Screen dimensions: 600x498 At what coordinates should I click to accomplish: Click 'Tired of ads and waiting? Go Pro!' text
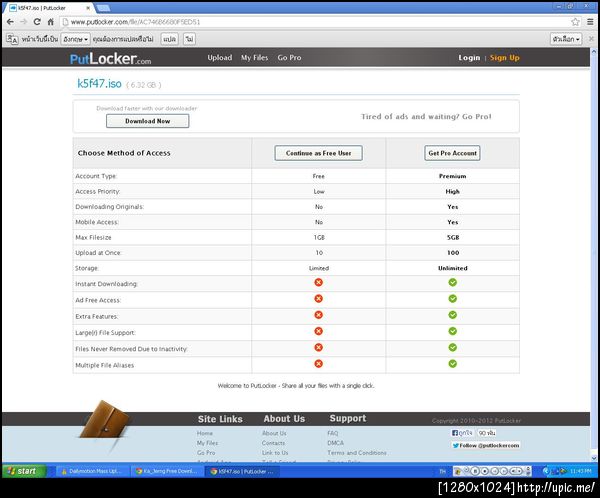click(426, 117)
